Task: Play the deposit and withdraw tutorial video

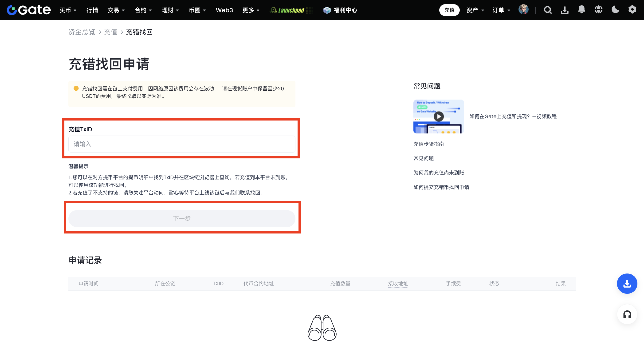Action: [x=439, y=117]
